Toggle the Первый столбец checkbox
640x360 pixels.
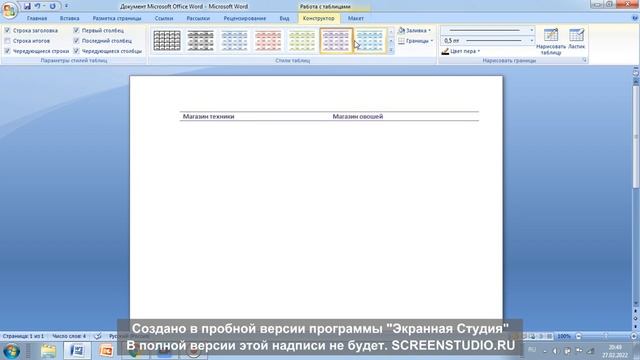(x=76, y=31)
